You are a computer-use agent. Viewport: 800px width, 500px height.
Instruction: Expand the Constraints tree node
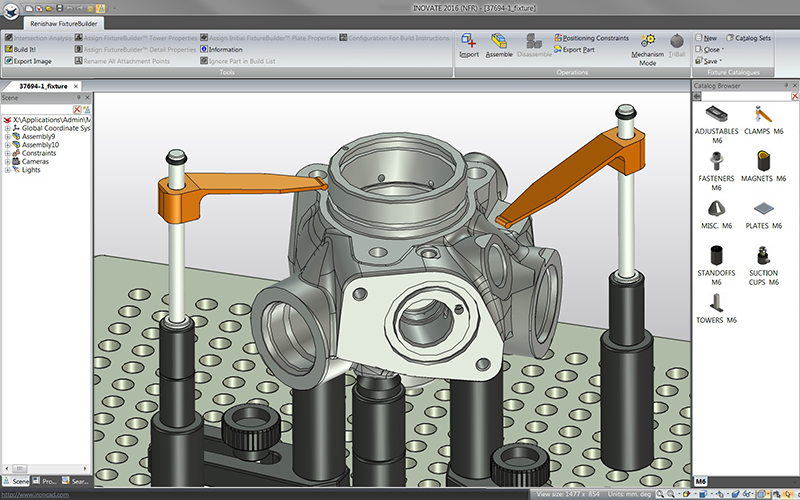point(8,153)
